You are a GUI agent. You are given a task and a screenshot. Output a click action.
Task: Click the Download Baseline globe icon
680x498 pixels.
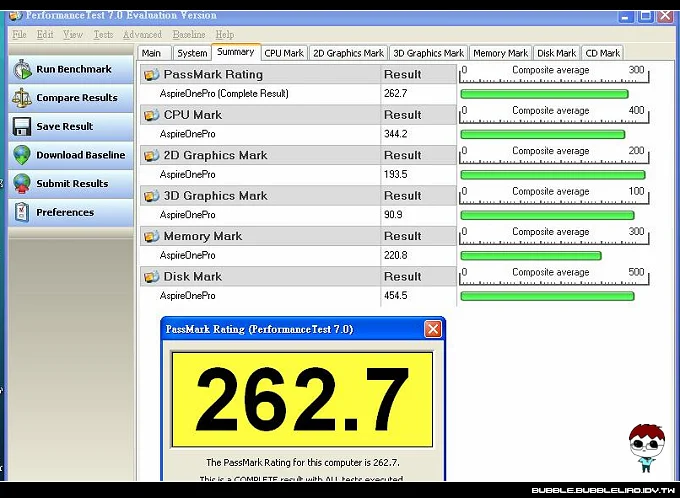pos(22,155)
